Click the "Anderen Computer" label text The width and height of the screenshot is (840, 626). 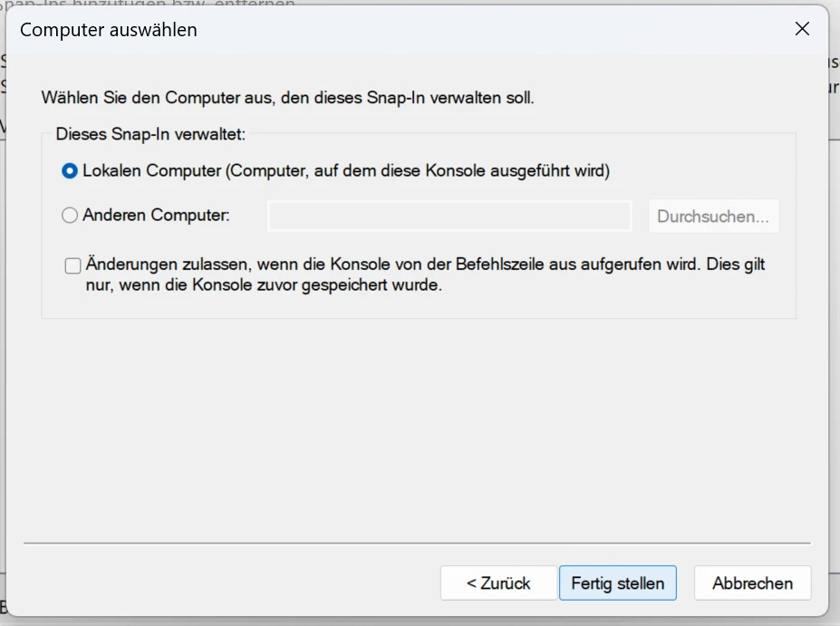click(x=154, y=215)
